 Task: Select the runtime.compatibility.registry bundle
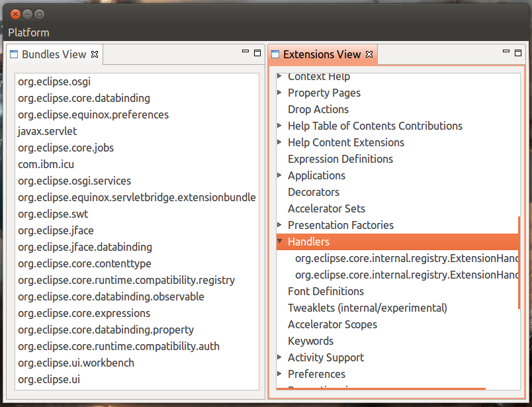click(x=126, y=281)
